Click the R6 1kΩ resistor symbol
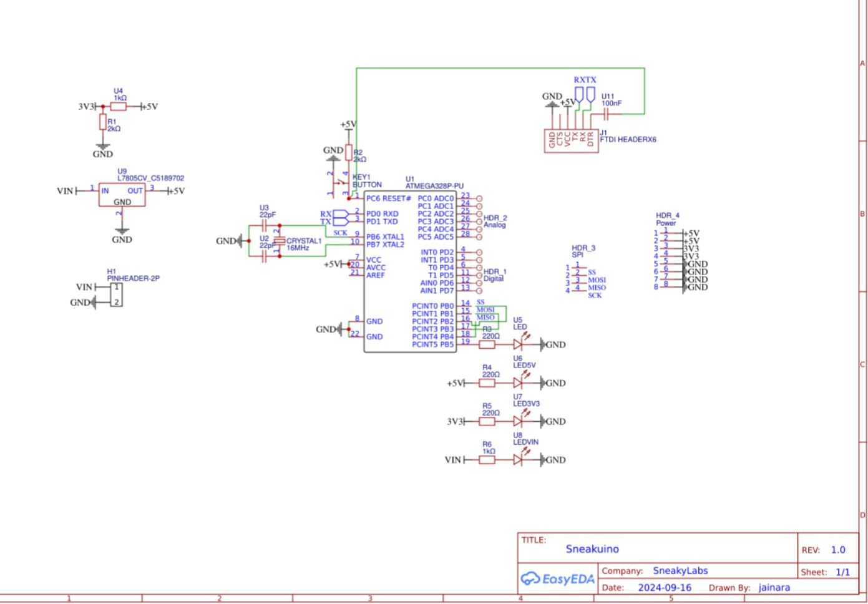Viewport: 868px width, 604px height. 487,460
